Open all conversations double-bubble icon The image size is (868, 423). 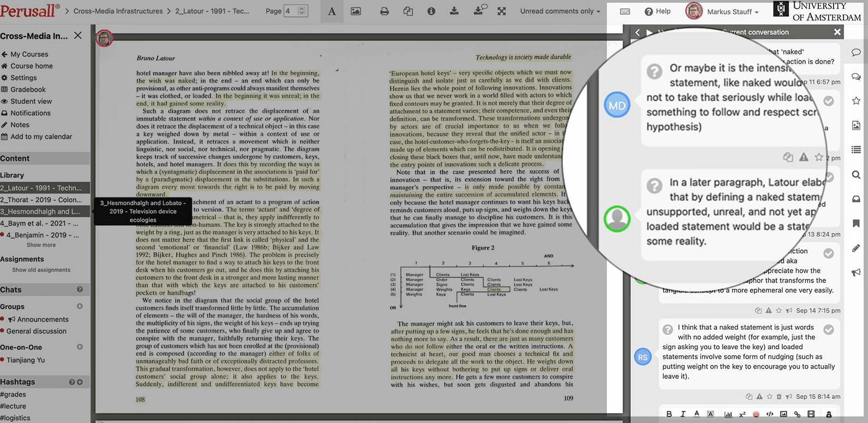click(x=856, y=76)
